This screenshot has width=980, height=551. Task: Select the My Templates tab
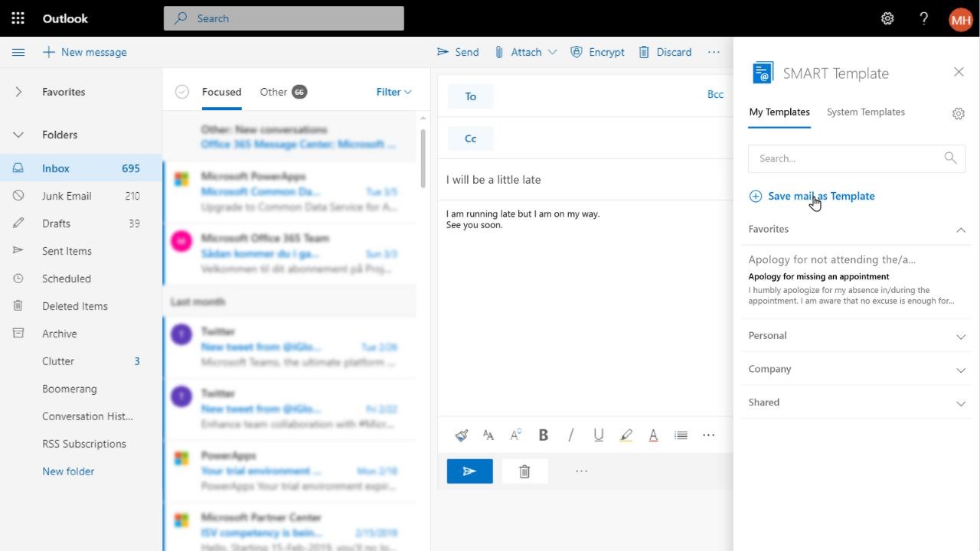click(x=779, y=112)
